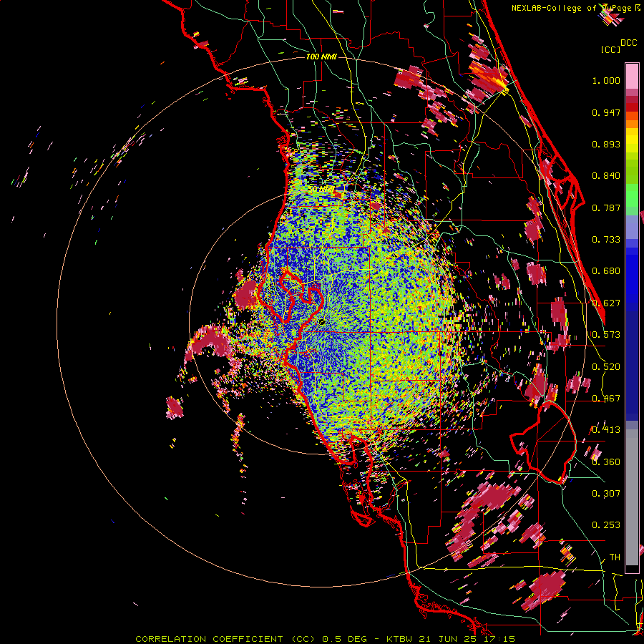The image size is (644, 644).
Task: Click the 0.307 scale value
Action: click(606, 494)
